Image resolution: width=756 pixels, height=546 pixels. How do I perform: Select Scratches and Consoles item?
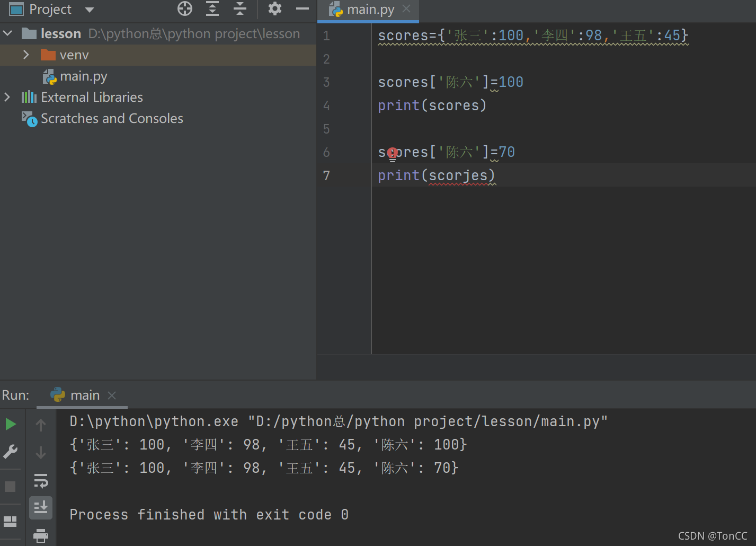pos(102,118)
